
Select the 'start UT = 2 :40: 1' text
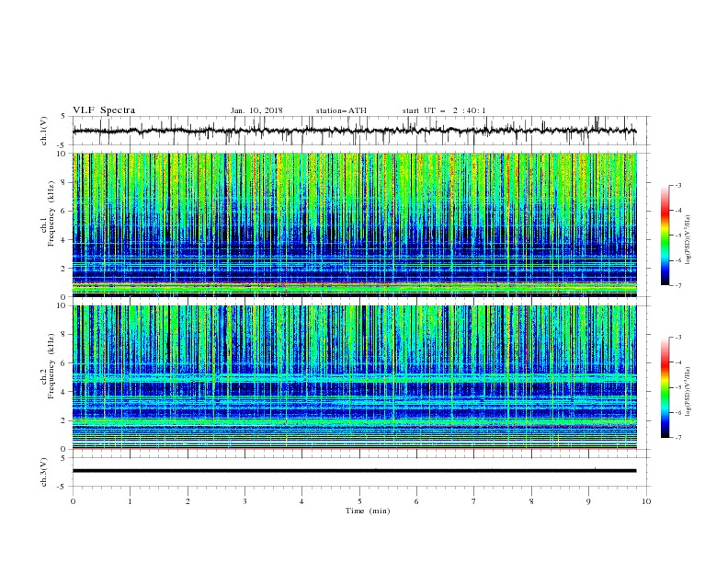pyautogui.click(x=444, y=110)
